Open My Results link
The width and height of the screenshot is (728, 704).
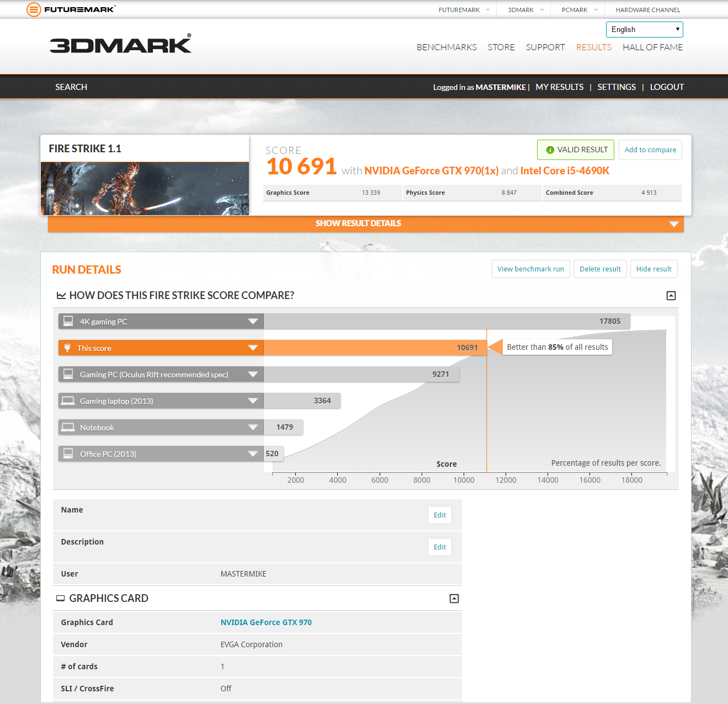click(560, 87)
